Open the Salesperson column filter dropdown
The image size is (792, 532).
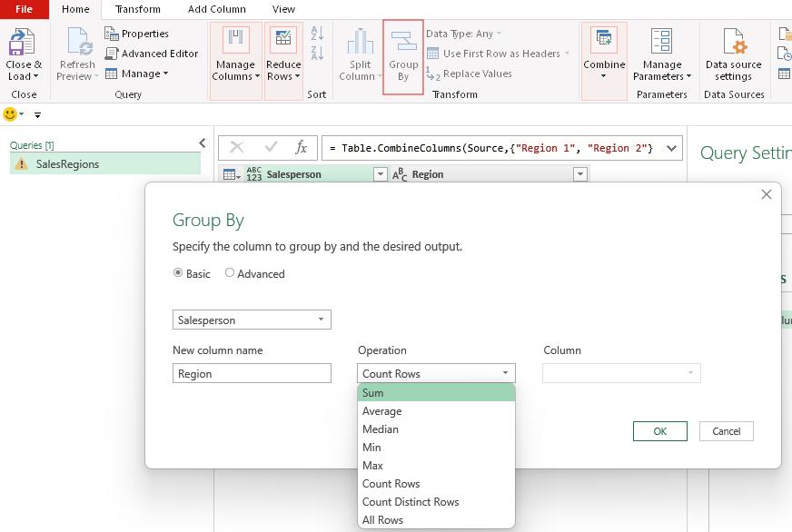381,174
